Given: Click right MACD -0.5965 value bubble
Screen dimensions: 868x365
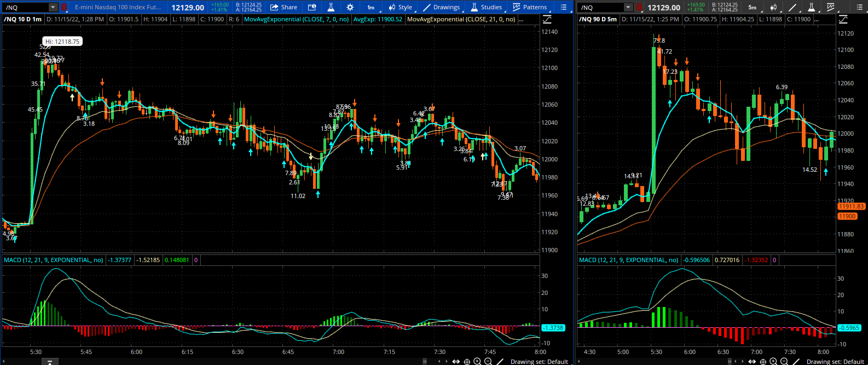Looking at the screenshot, I should coord(849,328).
